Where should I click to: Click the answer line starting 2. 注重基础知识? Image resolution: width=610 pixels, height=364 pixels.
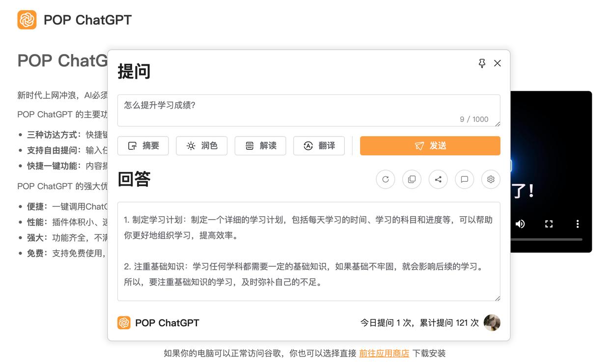(x=303, y=267)
